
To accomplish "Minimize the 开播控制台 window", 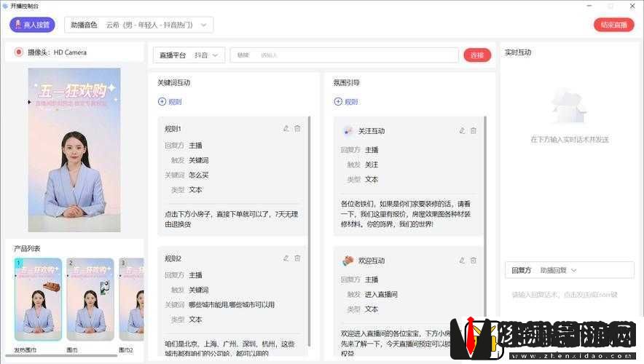I will [589, 6].
